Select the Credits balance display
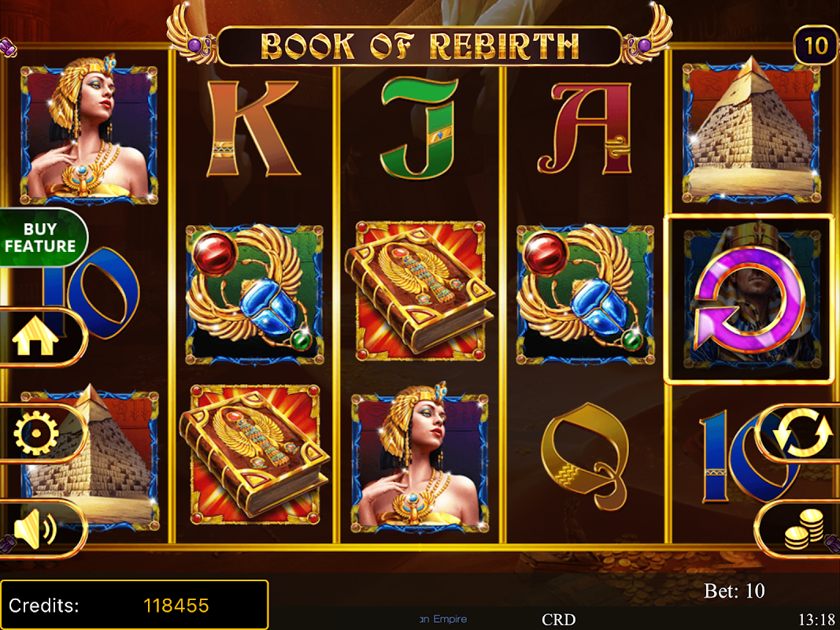This screenshot has width=840, height=630. (135, 605)
